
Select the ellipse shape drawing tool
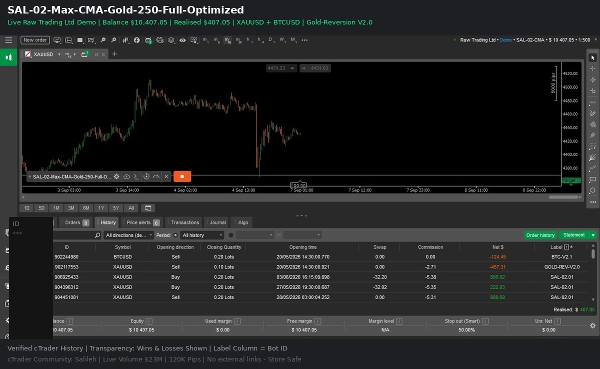(593, 191)
